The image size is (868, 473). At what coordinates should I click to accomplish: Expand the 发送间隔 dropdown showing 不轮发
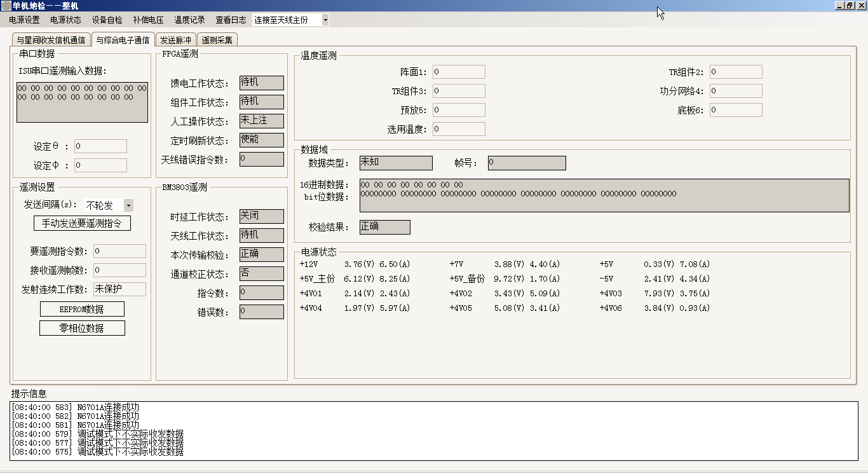pyautogui.click(x=128, y=205)
